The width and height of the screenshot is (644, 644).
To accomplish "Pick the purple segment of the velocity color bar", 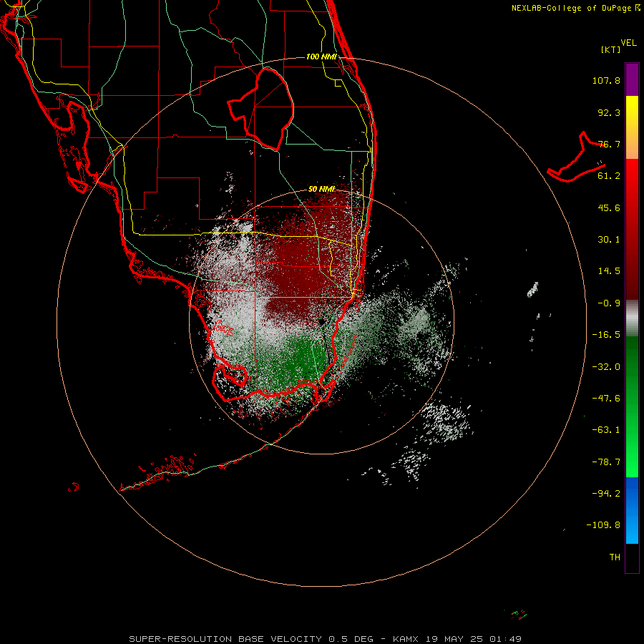I will 632,79.
